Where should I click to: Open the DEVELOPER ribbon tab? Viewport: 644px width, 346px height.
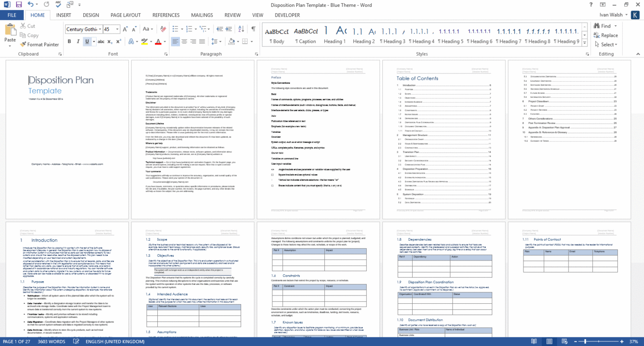click(x=287, y=15)
